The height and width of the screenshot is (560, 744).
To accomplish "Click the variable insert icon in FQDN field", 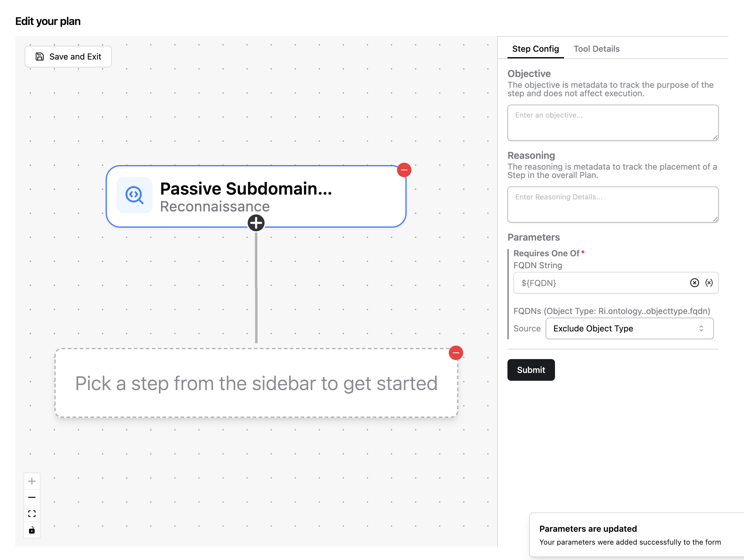I will 709,283.
